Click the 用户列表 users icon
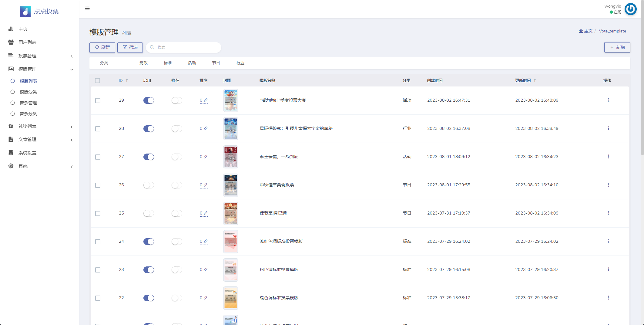Viewport: 644px width, 325px height. (x=11, y=42)
